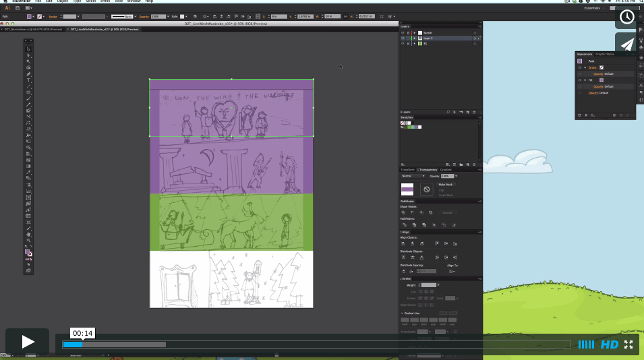The height and width of the screenshot is (360, 644).
Task: Open the Normal blending mode dropdown
Action: 413,176
